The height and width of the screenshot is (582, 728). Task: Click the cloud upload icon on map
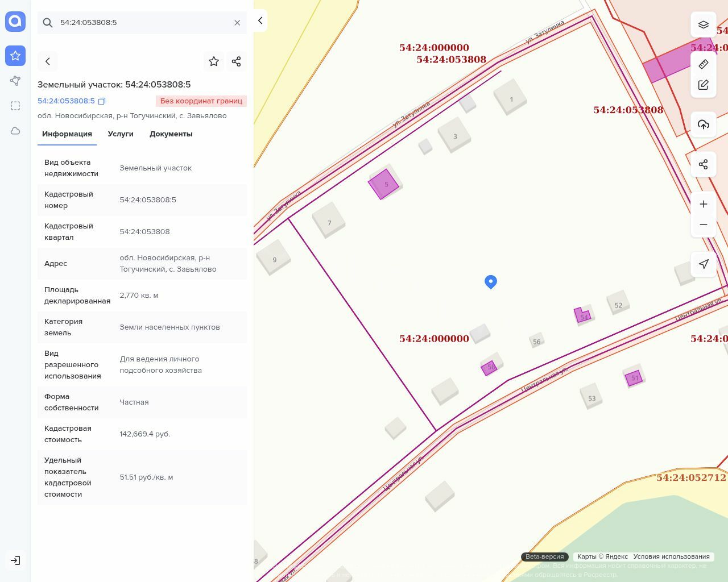(x=703, y=124)
